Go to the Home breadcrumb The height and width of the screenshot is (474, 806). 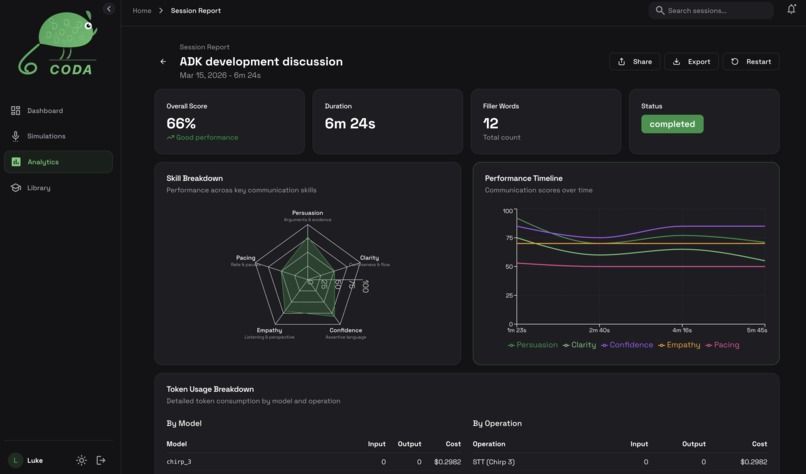142,11
